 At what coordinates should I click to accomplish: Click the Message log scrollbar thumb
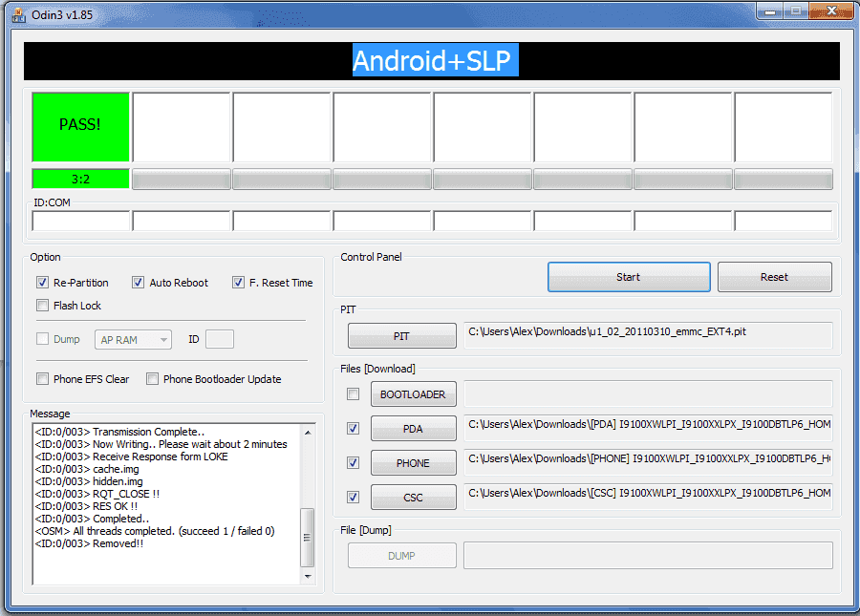[308, 538]
